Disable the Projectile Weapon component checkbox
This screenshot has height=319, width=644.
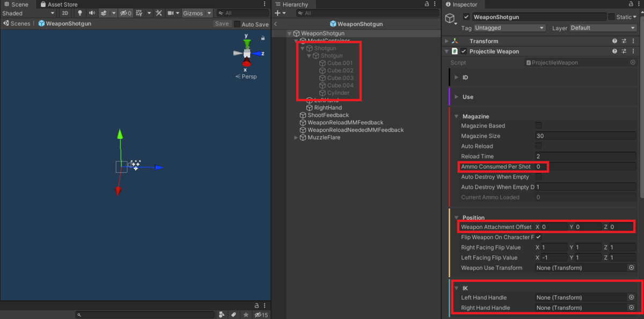point(464,51)
